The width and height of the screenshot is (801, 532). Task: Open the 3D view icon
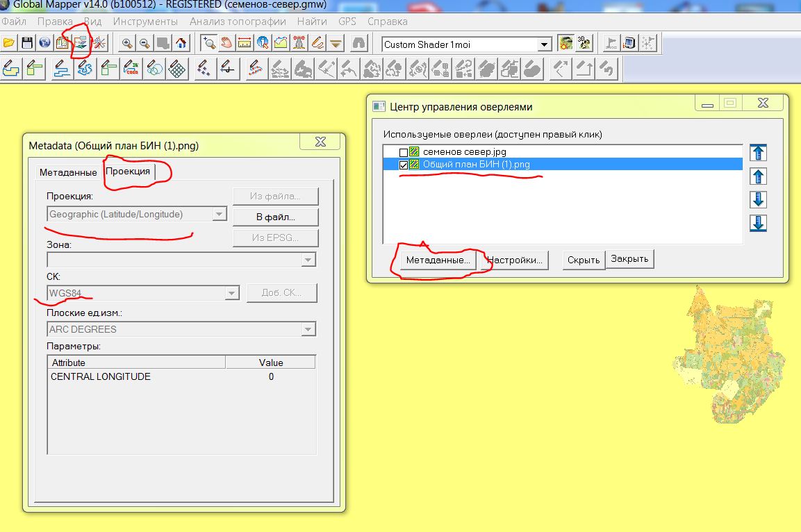[585, 44]
